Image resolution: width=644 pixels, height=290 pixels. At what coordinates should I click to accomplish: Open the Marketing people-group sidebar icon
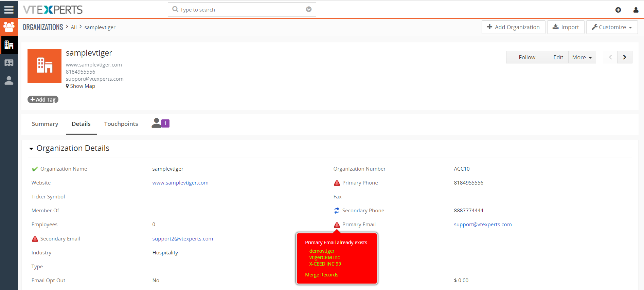(9, 27)
